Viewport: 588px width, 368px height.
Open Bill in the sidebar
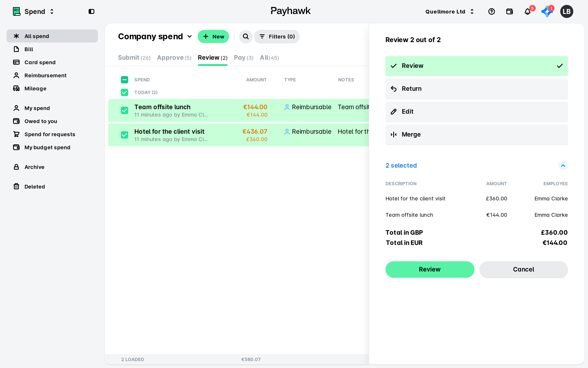(x=52, y=49)
